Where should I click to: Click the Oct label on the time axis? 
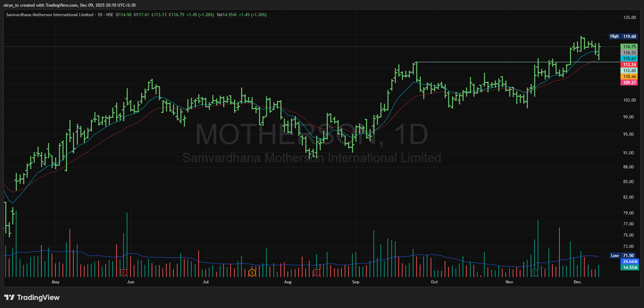(x=434, y=282)
